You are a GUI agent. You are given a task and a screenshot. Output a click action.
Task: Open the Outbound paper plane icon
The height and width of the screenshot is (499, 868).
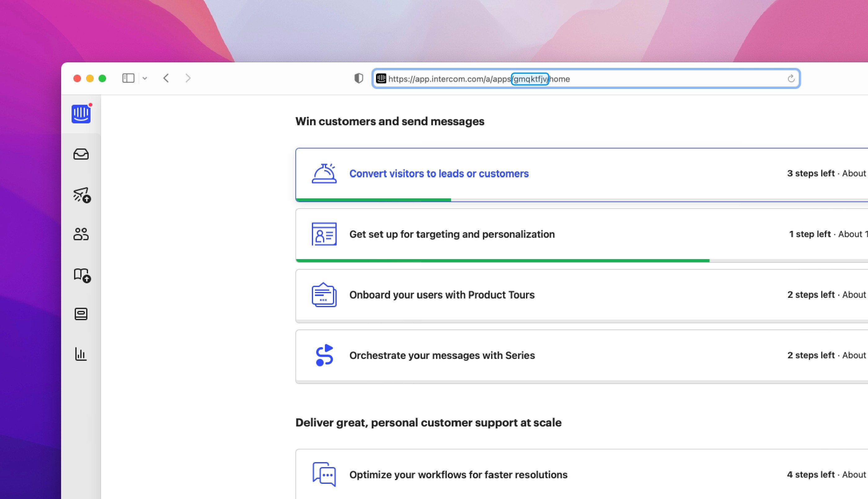click(82, 195)
